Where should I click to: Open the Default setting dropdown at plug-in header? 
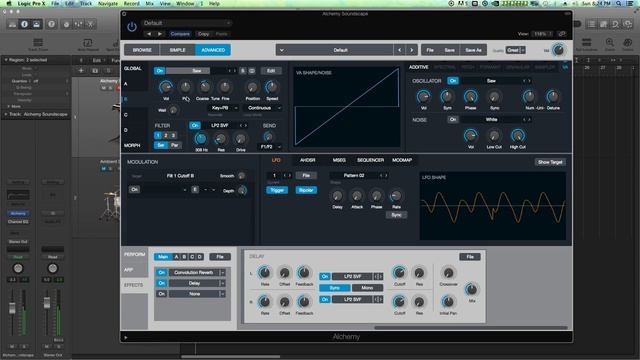(x=187, y=23)
